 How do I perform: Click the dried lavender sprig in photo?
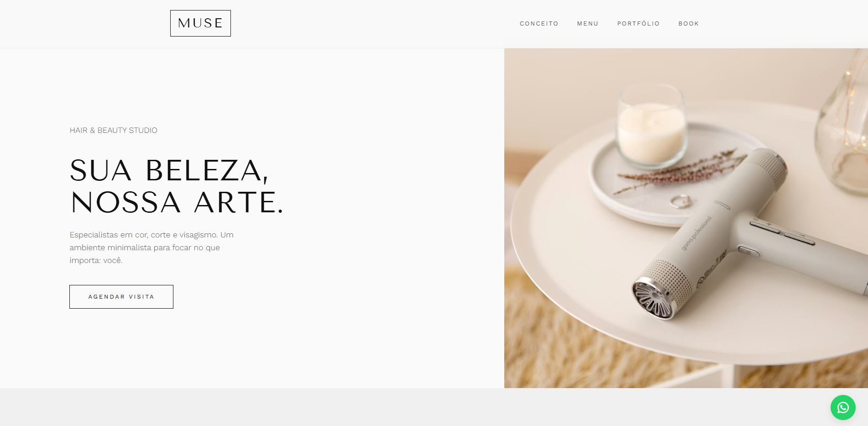[x=675, y=171]
